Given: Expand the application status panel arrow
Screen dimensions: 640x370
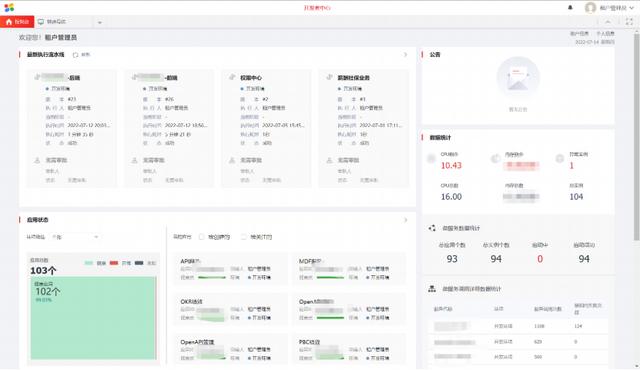Looking at the screenshot, I should (x=405, y=220).
